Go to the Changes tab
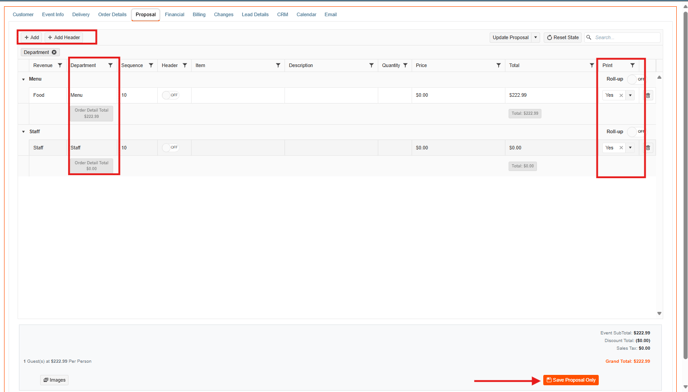Image resolution: width=688 pixels, height=392 pixels. click(x=223, y=14)
